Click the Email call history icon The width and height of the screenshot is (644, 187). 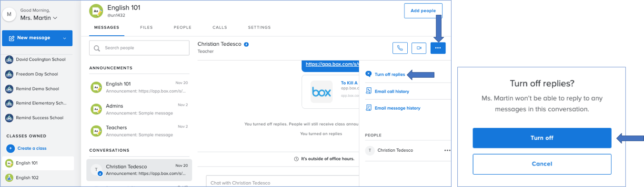click(x=369, y=91)
